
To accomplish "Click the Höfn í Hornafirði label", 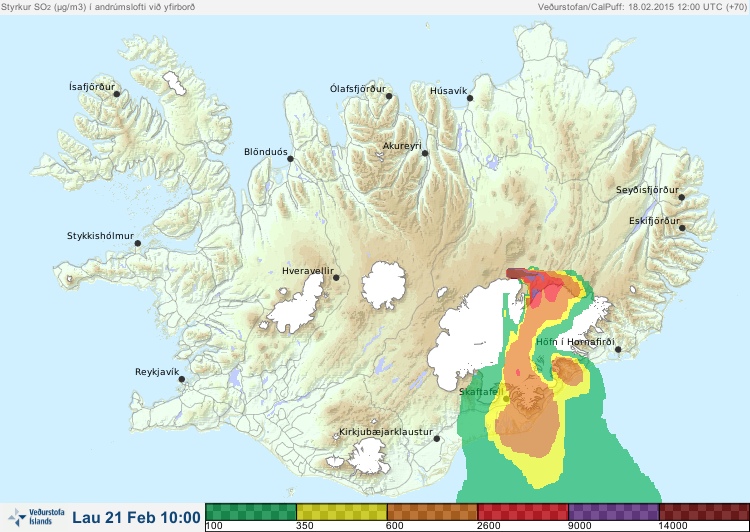I will click(575, 342).
